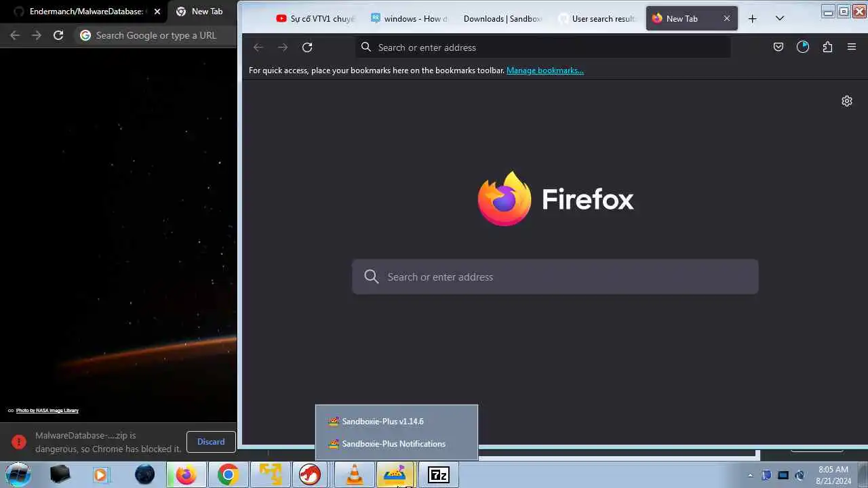Click Firefox forward arrow button

tap(283, 47)
